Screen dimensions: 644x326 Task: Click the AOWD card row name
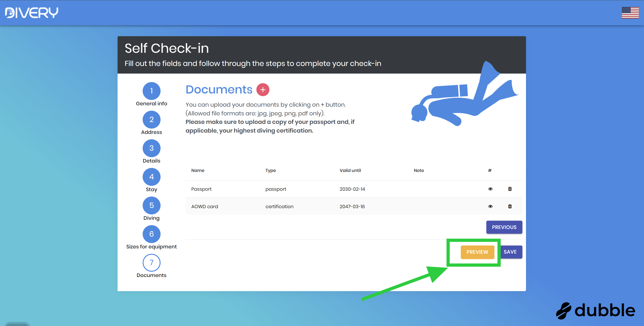[x=204, y=207]
